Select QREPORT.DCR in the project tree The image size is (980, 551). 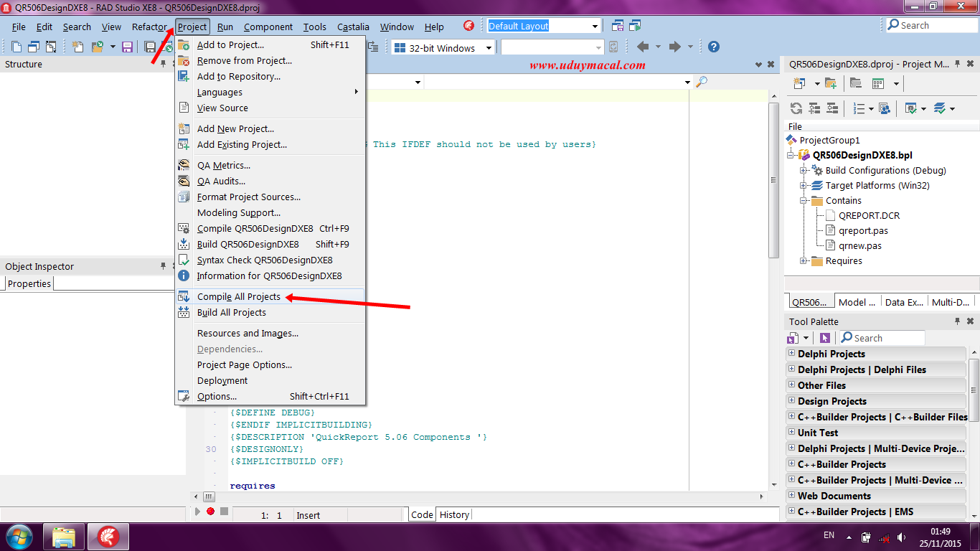click(869, 215)
